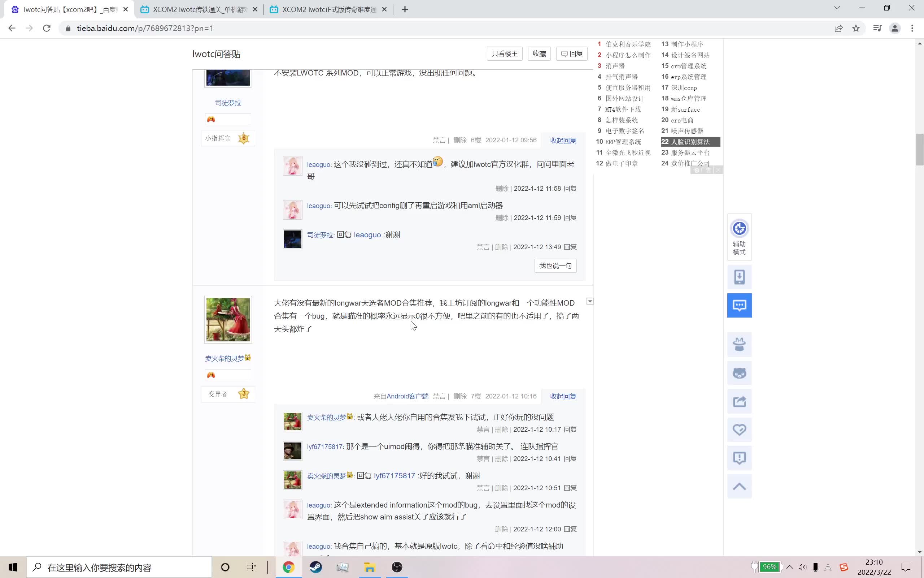Open lyf67175817 username link in replies
This screenshot has width=924, height=578.
coord(324,447)
